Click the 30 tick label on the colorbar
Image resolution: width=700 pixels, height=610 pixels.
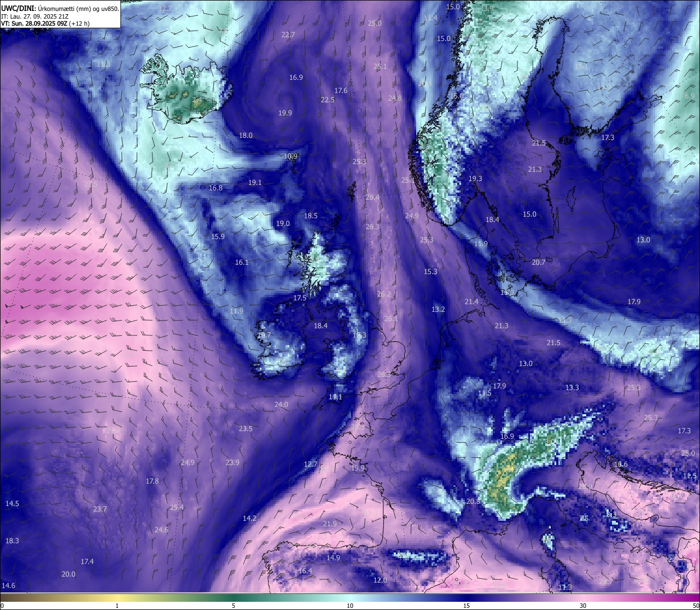click(x=583, y=606)
